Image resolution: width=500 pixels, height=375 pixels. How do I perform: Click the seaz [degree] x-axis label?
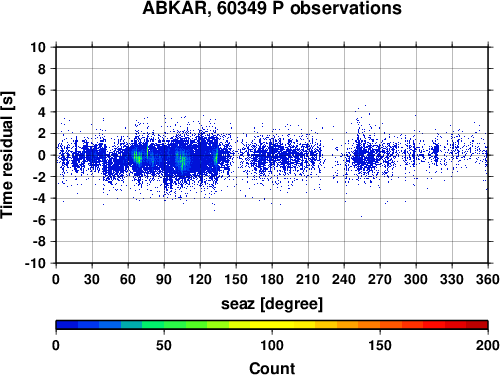(x=272, y=304)
